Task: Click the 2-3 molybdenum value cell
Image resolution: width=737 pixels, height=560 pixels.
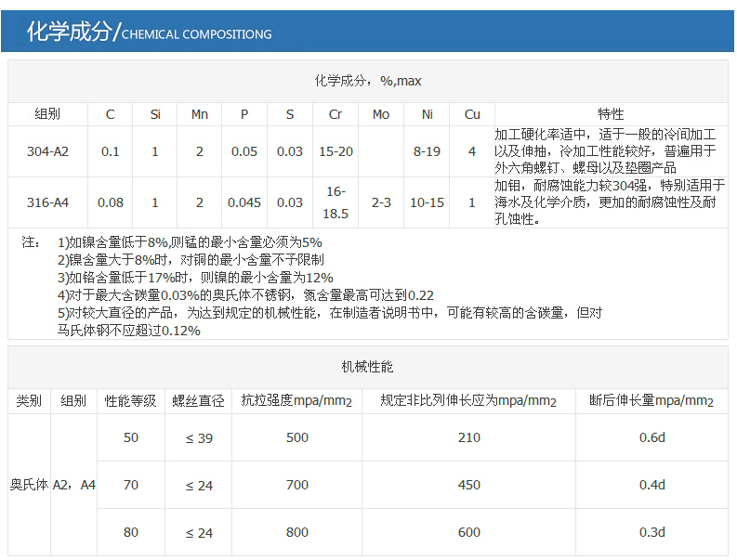Action: (x=381, y=202)
